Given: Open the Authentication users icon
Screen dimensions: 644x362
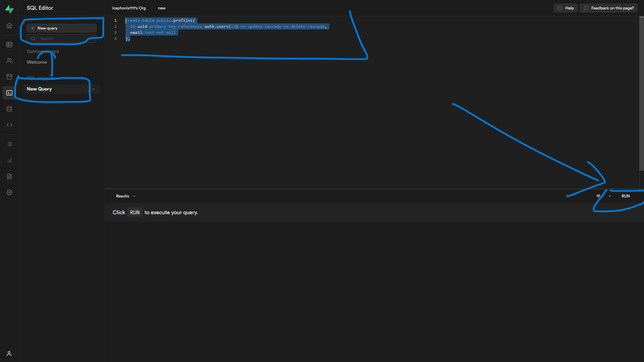Looking at the screenshot, I should [x=9, y=61].
